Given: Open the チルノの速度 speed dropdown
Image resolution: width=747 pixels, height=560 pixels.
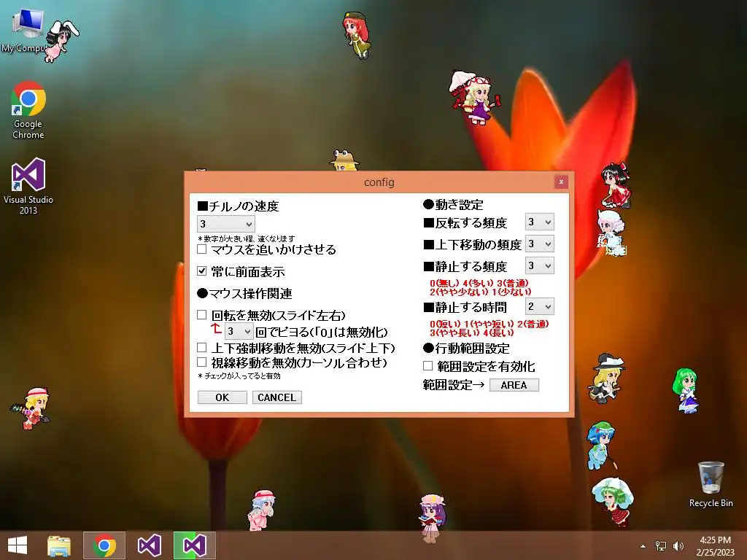Looking at the screenshot, I should [x=226, y=224].
